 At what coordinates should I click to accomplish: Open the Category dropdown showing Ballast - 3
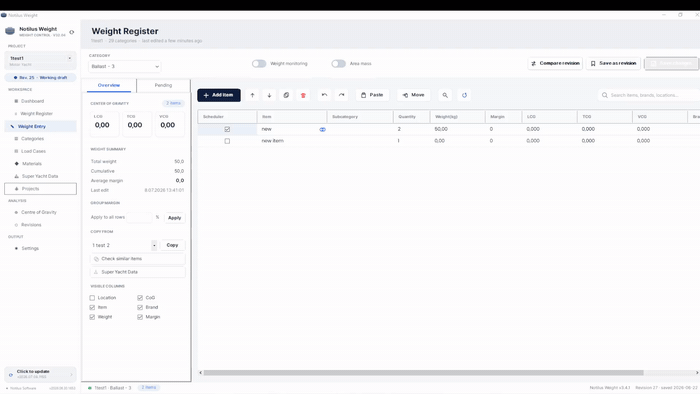pos(125,66)
